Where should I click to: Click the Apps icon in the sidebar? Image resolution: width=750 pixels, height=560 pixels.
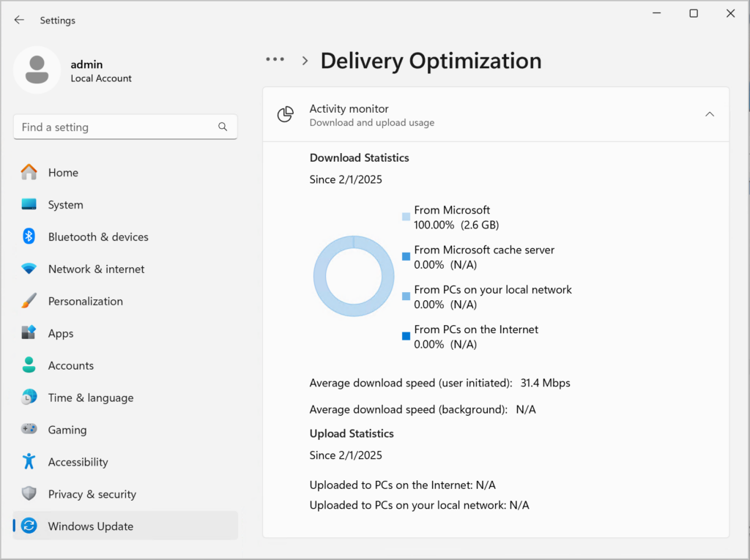[x=29, y=333]
